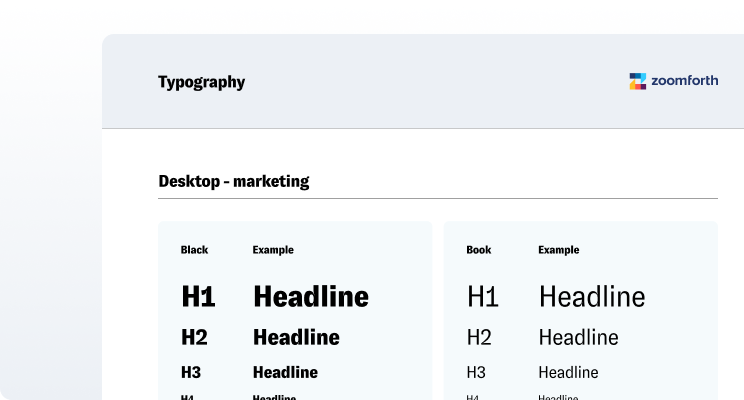Click the zoomforth colorful logo icon
744x400 pixels.
click(638, 82)
